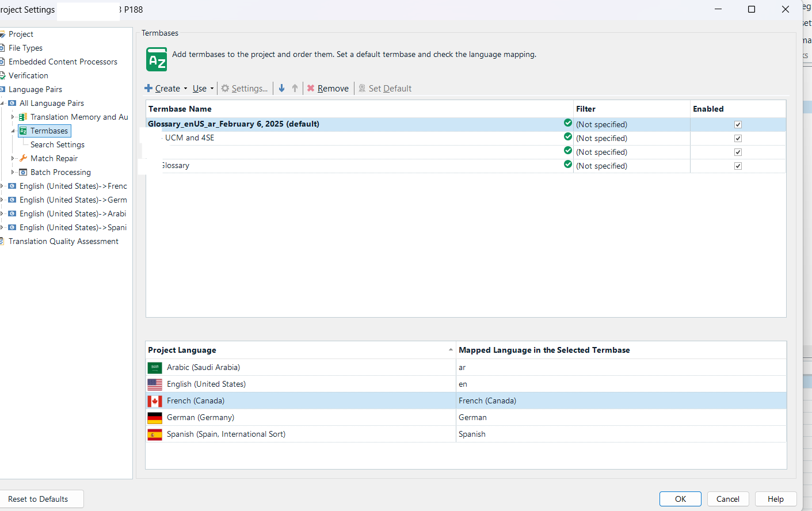Select English (United States)->Spanish language pair
Screen dimensions: 812x511
[x=73, y=227]
